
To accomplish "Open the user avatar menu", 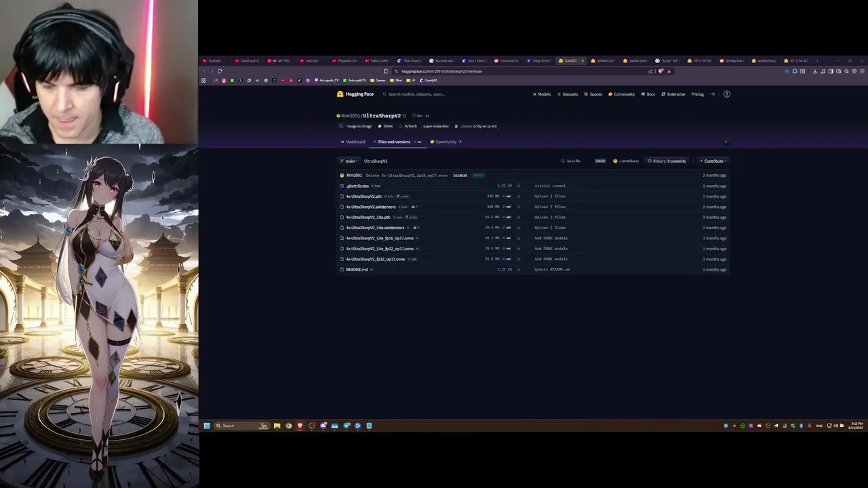I will pos(727,94).
